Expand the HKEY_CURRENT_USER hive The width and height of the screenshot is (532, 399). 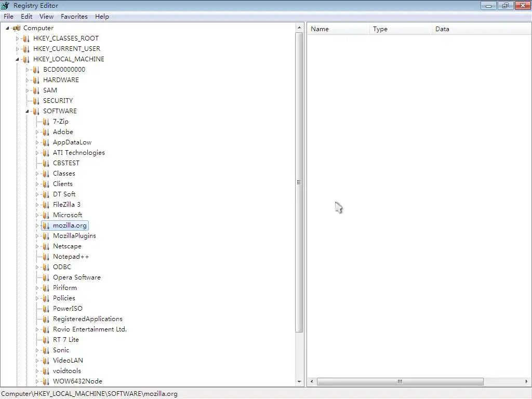tap(17, 49)
